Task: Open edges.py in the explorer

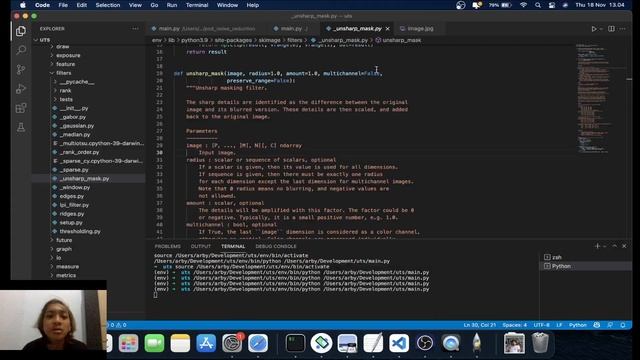Action: (72, 196)
